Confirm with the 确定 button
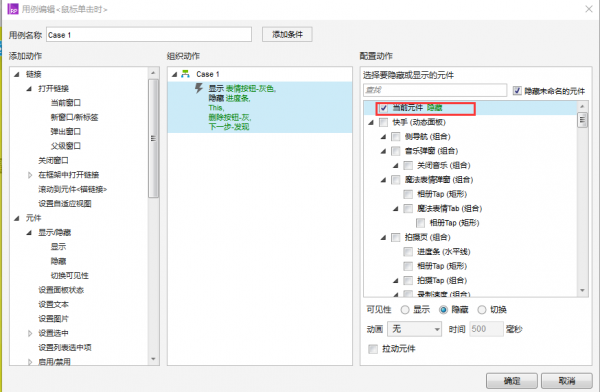 (x=512, y=381)
